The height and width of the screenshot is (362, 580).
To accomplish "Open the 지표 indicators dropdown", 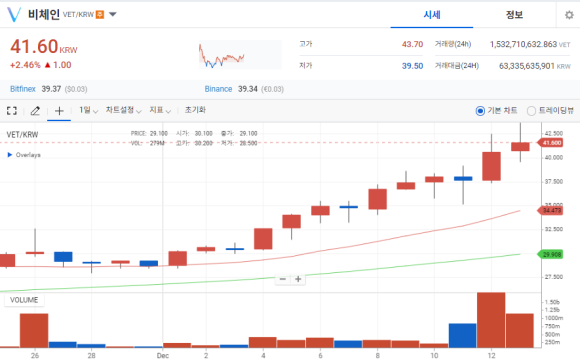I will coord(160,110).
